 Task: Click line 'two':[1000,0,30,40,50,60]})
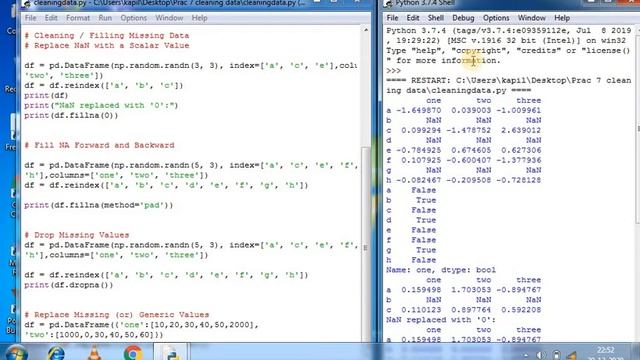point(94,335)
